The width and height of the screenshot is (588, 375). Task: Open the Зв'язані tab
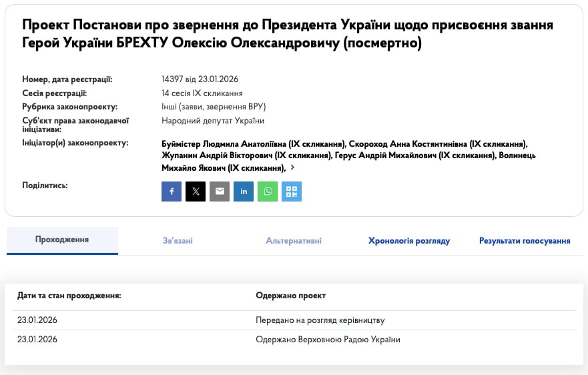click(x=178, y=241)
